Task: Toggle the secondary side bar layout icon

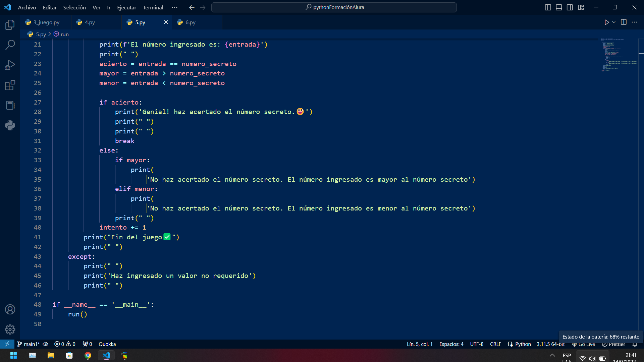Action: click(x=570, y=7)
